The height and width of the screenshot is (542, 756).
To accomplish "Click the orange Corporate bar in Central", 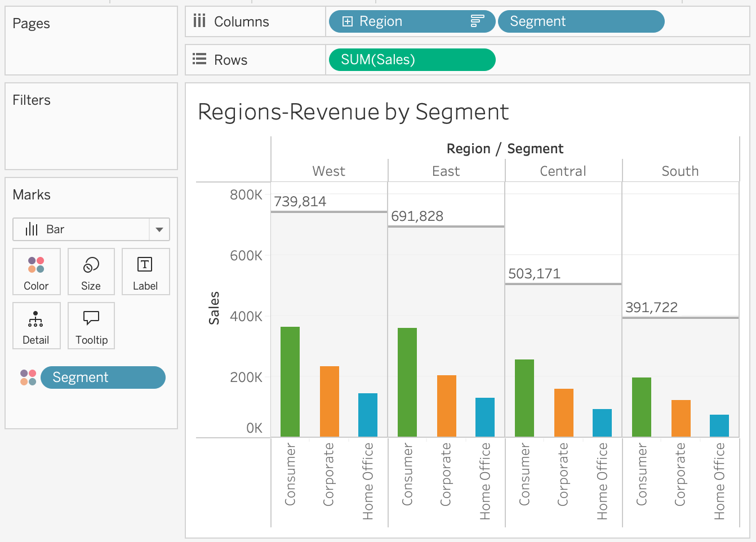I will click(563, 412).
